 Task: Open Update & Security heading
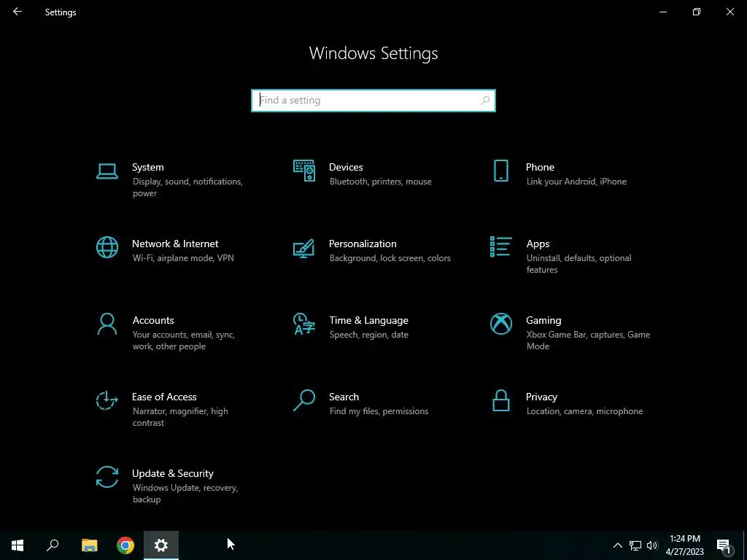[x=172, y=474]
